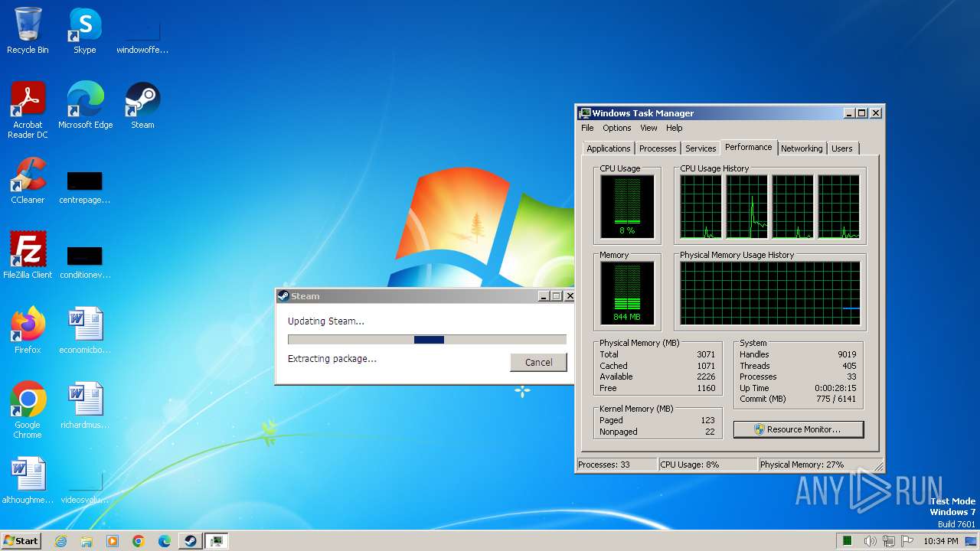Click the Action Center flag icon
Viewport: 980px width, 551px height.
click(906, 541)
